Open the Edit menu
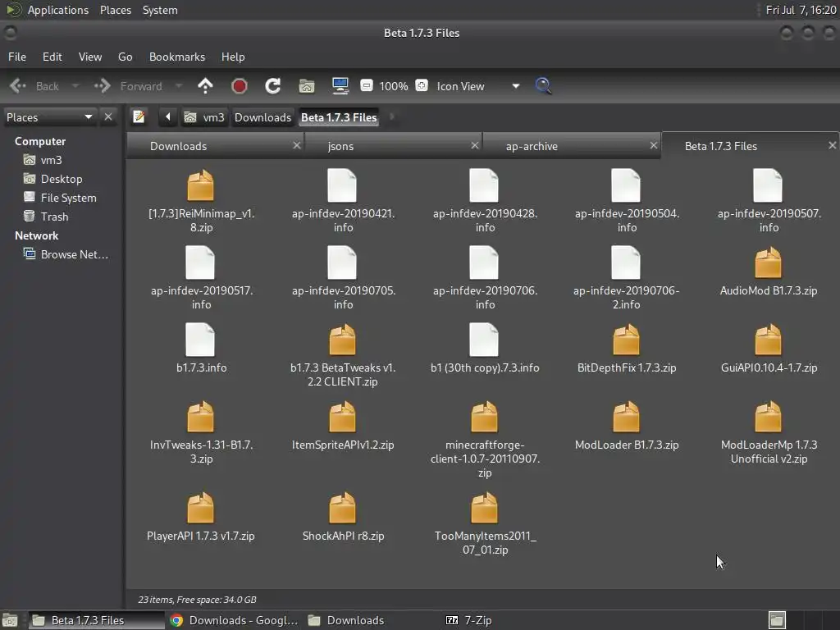This screenshot has height=630, width=840. point(52,57)
